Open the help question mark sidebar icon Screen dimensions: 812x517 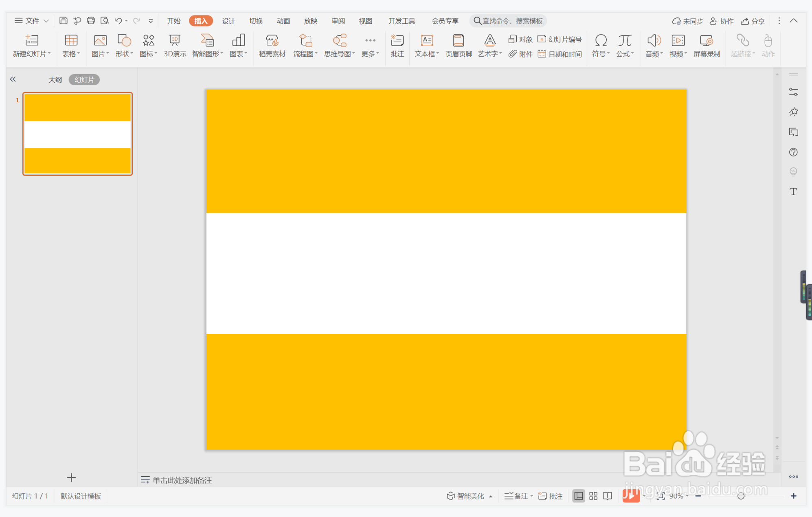tap(793, 152)
